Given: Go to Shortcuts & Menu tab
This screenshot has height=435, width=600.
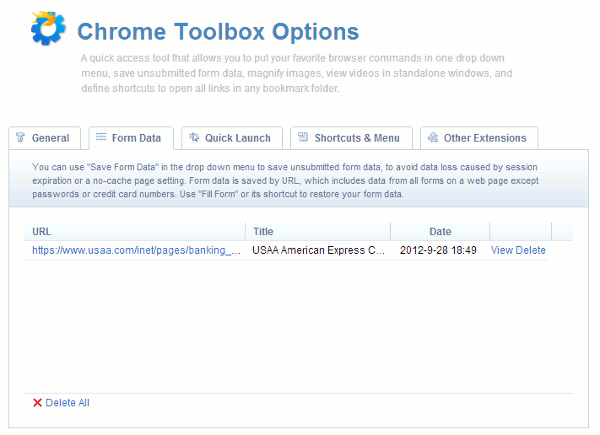Looking at the screenshot, I should coord(351,138).
